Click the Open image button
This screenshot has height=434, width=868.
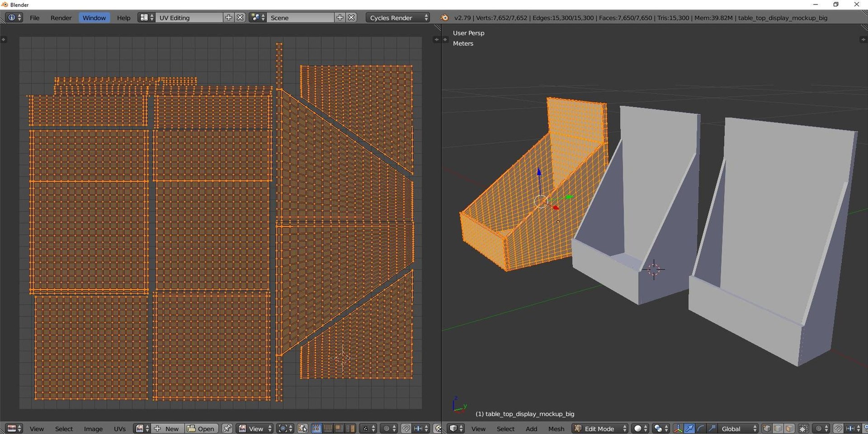point(201,429)
